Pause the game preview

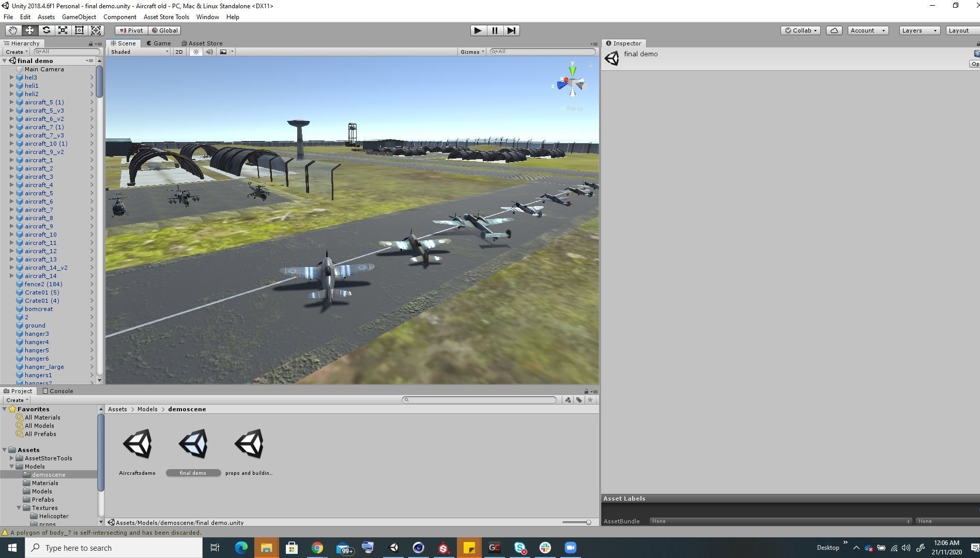495,30
